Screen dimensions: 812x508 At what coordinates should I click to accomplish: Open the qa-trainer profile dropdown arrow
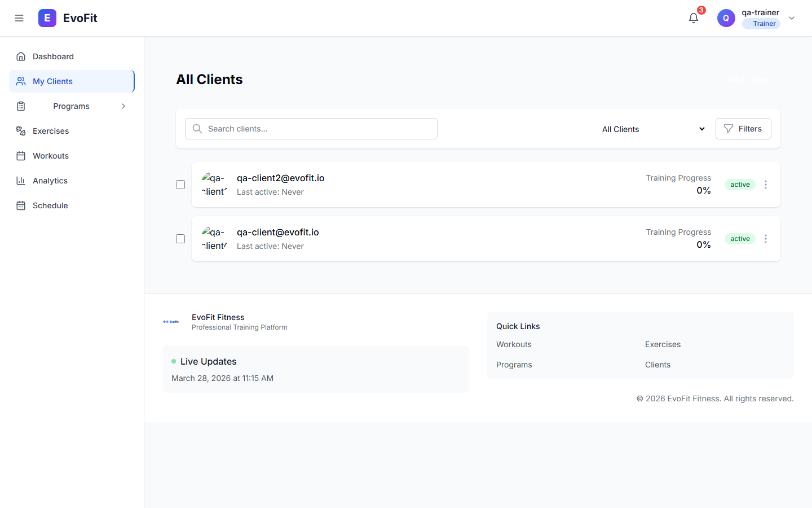click(x=792, y=17)
